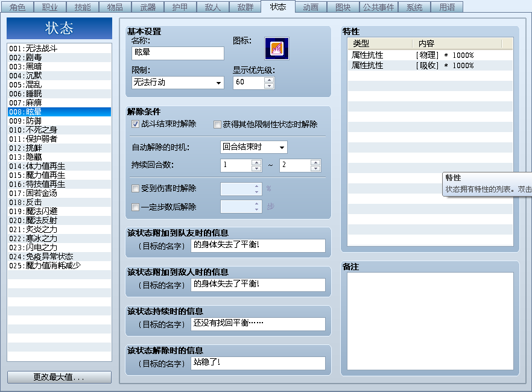Select state 015:魔力值再生
Image resolution: width=532 pixels, height=392 pixels.
59,175
